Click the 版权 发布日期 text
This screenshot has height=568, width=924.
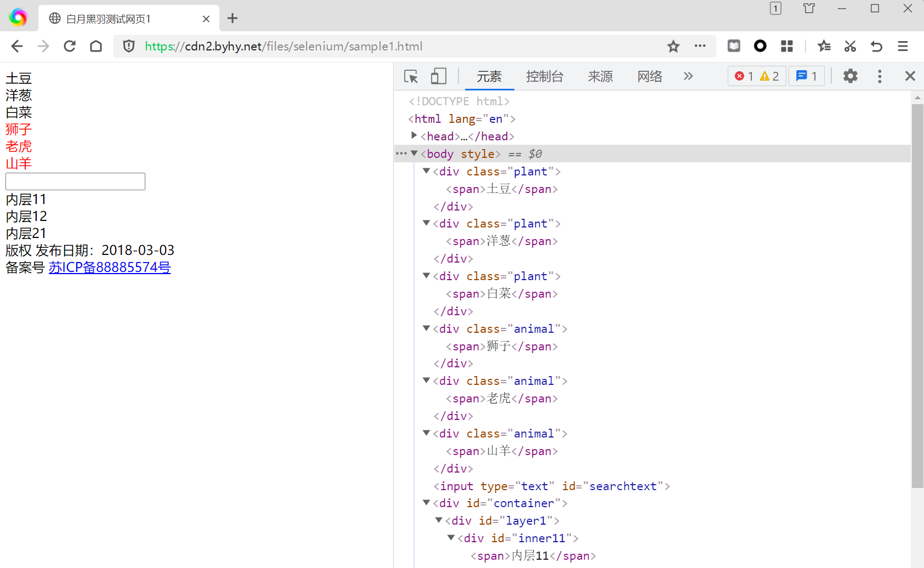point(90,251)
